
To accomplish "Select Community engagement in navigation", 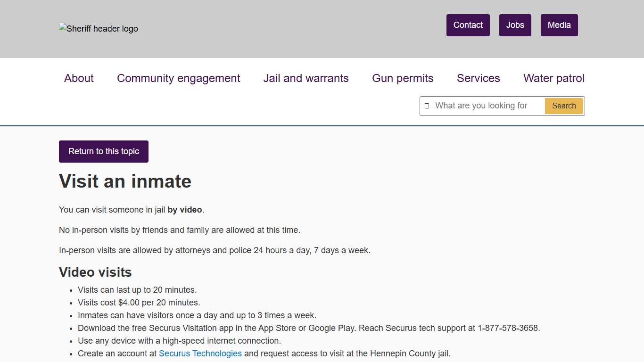I will tap(178, 78).
